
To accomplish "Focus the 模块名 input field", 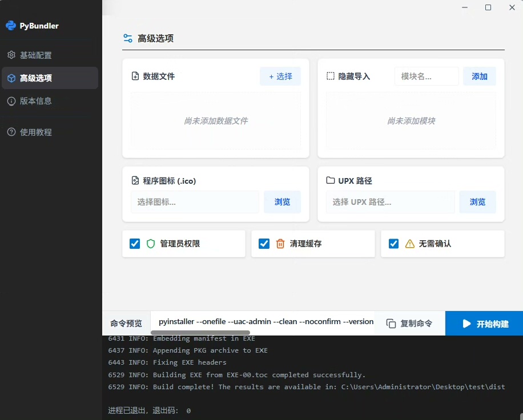I will [x=426, y=76].
